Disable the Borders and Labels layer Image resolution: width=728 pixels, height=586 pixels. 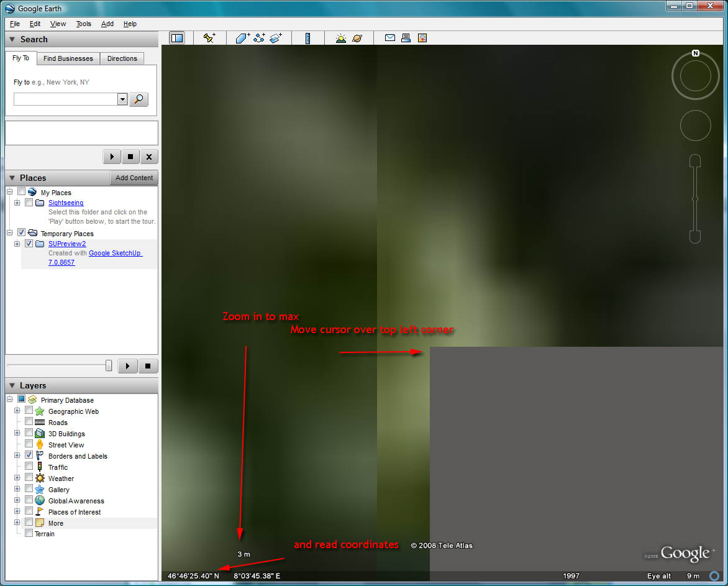[29, 455]
